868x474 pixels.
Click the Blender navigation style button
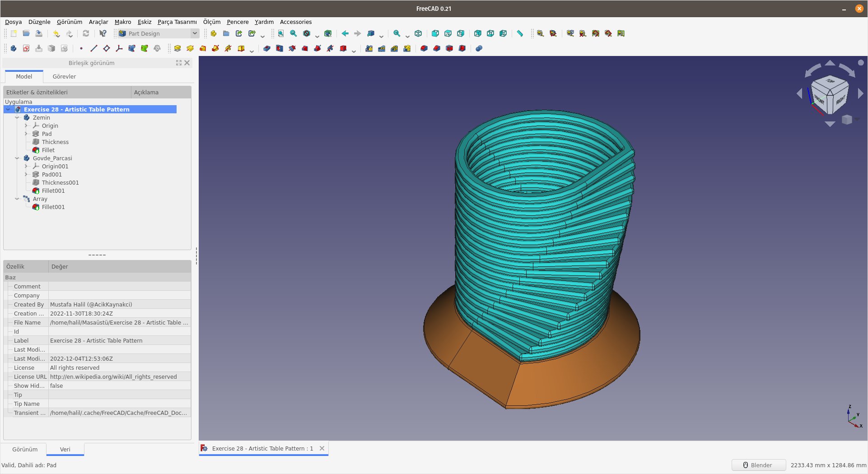click(x=759, y=465)
